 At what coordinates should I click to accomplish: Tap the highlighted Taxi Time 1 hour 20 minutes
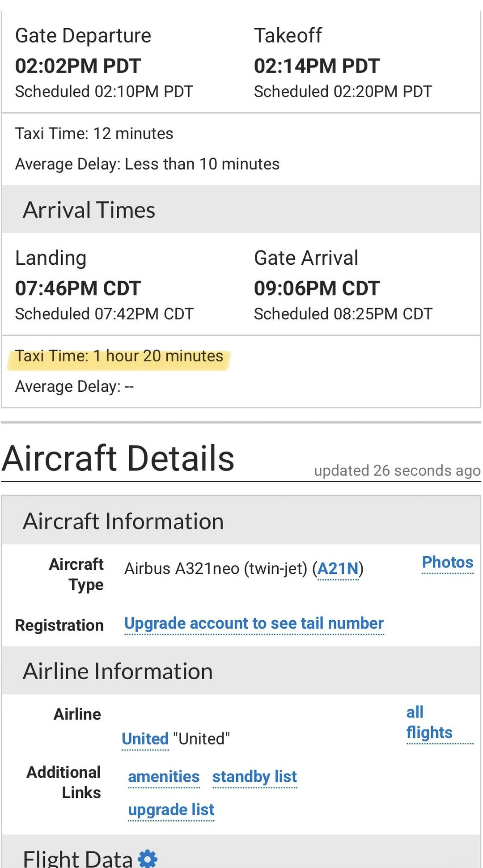(x=119, y=356)
